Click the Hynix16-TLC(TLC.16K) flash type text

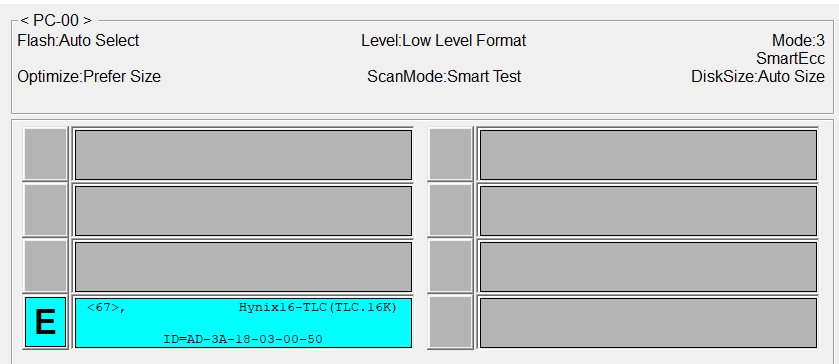318,308
